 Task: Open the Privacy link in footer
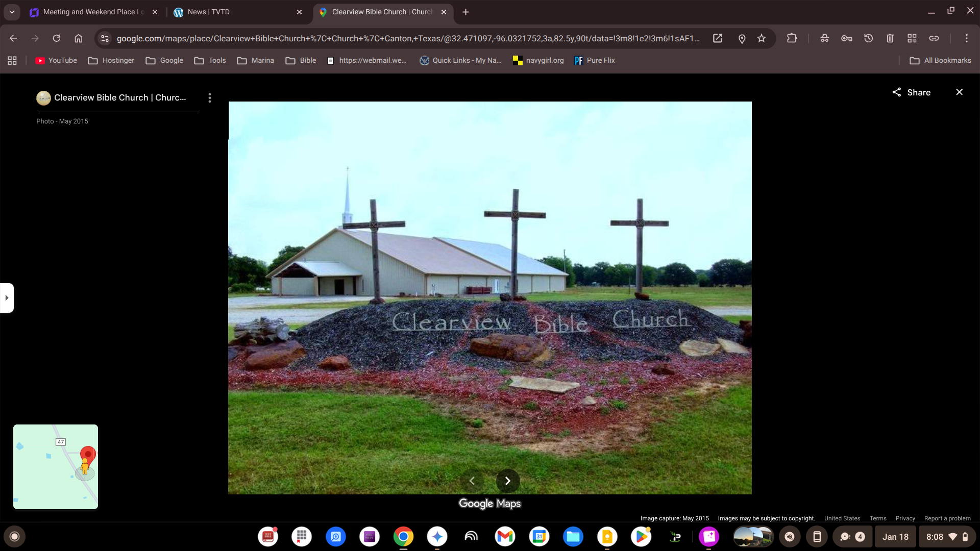(x=905, y=518)
